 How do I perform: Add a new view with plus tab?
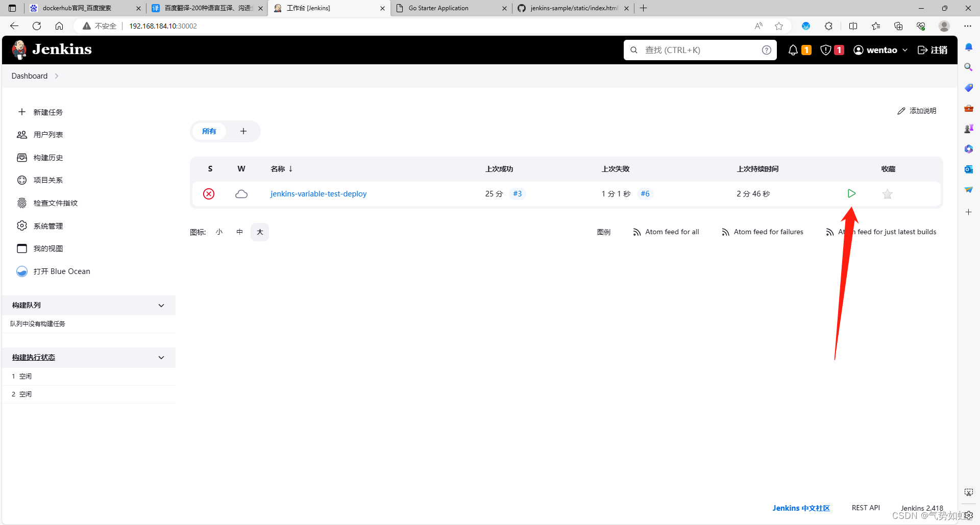pos(243,132)
